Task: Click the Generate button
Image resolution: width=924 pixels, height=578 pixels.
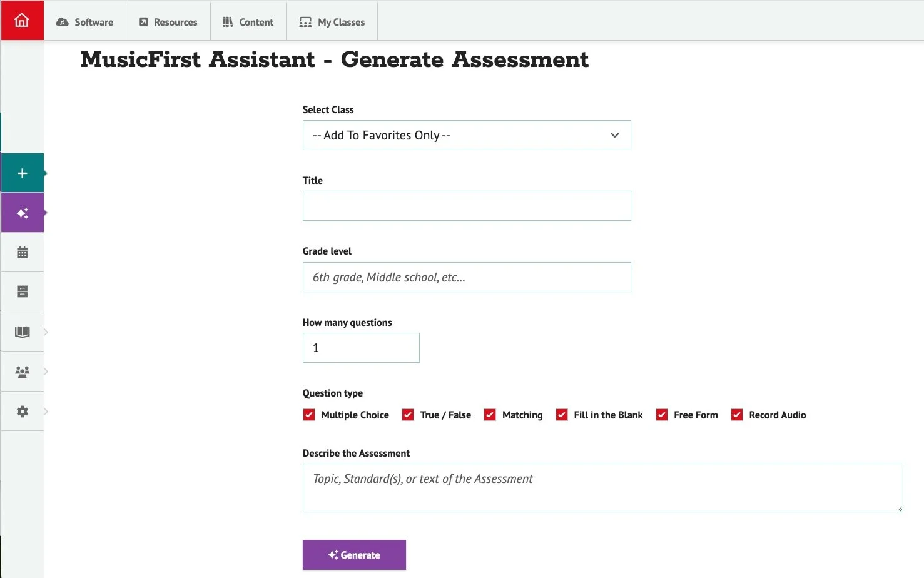Action: (354, 555)
